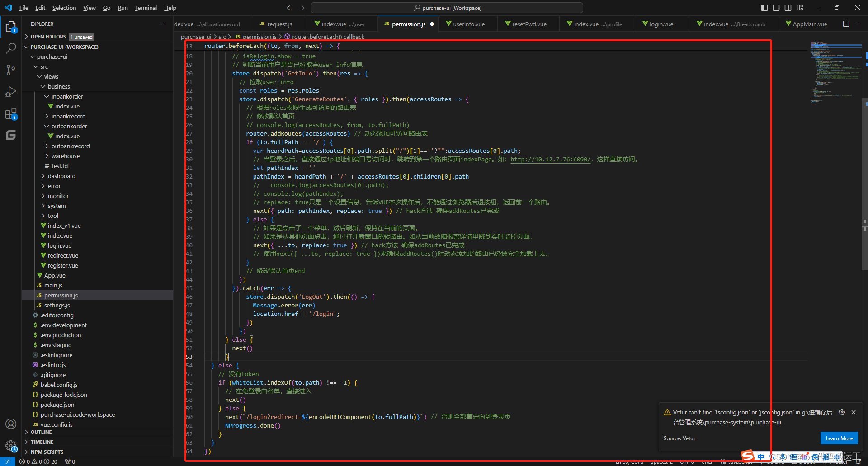The width and height of the screenshot is (868, 466).
Task: Open Manage gear in activity bar
Action: point(11,446)
